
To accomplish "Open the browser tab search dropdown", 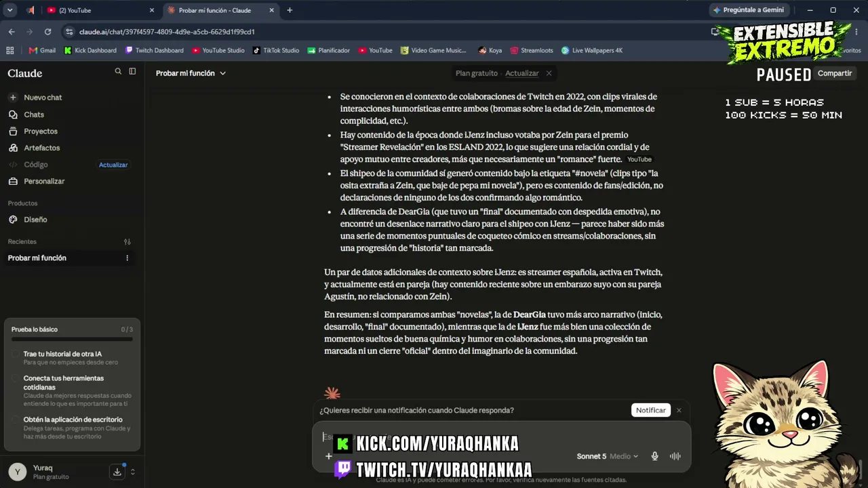I will pos(10,10).
